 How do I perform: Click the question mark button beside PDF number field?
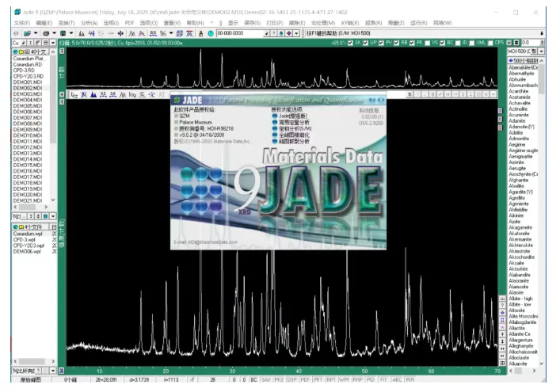pos(274,33)
